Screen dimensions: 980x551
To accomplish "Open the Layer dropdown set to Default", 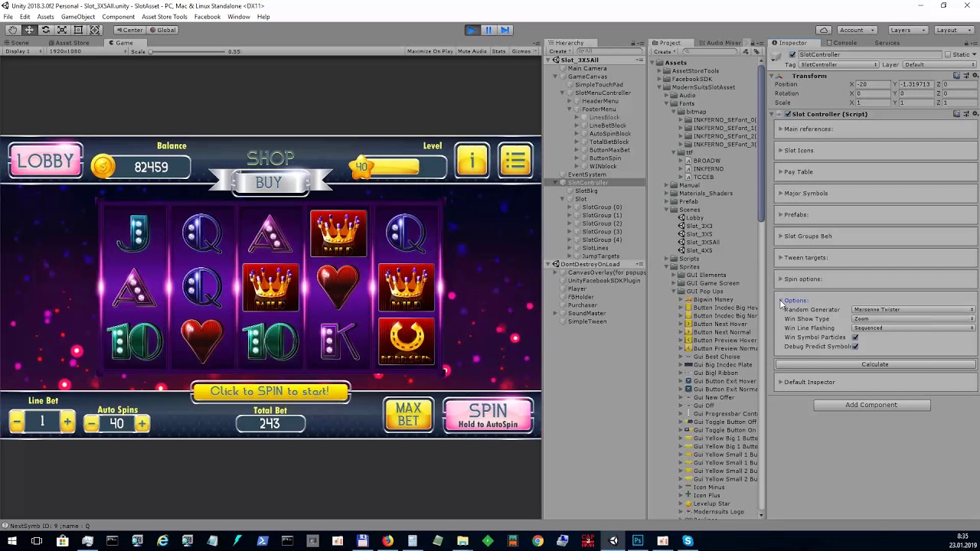I will coord(939,65).
